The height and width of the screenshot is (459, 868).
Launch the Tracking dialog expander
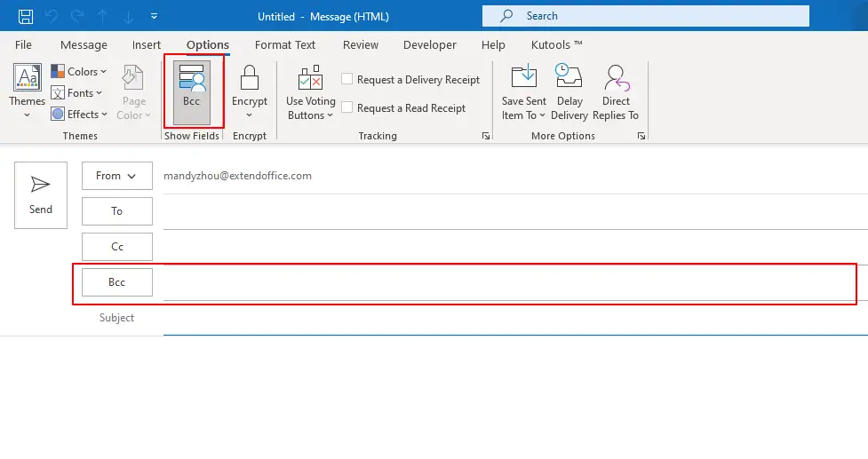point(486,136)
